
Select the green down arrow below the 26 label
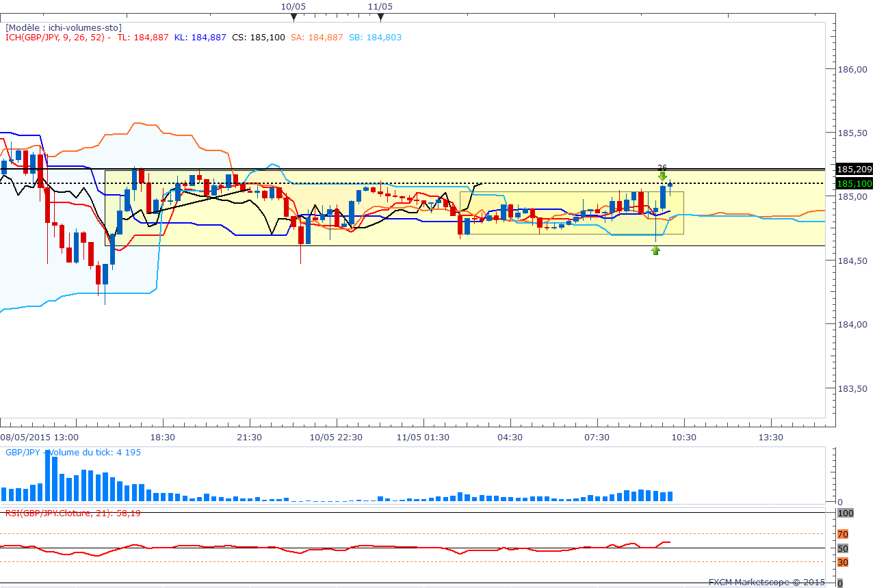point(662,176)
